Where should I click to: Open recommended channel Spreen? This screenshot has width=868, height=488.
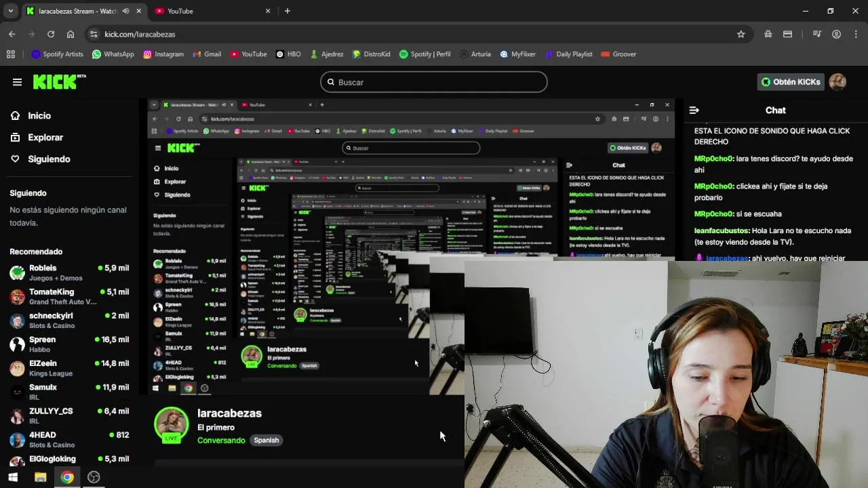coord(69,344)
